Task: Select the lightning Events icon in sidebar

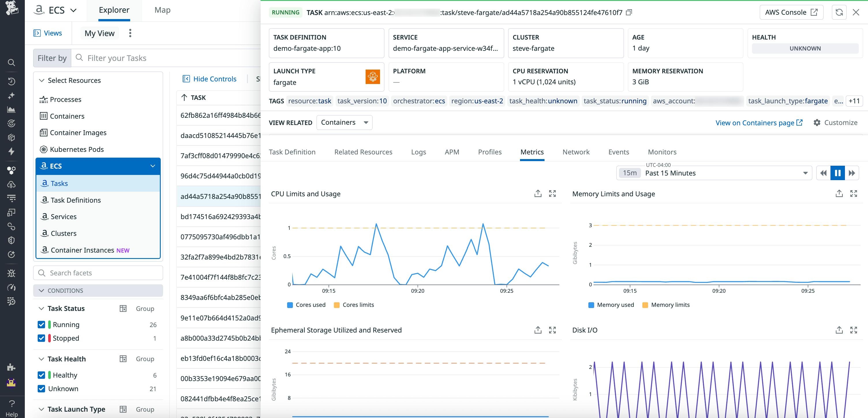Action: pos(12,152)
